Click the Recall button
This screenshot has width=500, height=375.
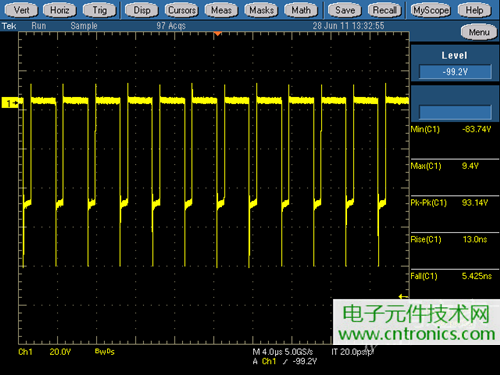pos(385,10)
